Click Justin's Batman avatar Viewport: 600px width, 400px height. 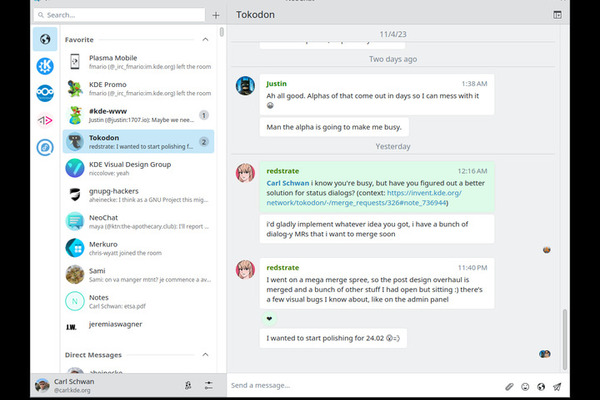(x=245, y=86)
